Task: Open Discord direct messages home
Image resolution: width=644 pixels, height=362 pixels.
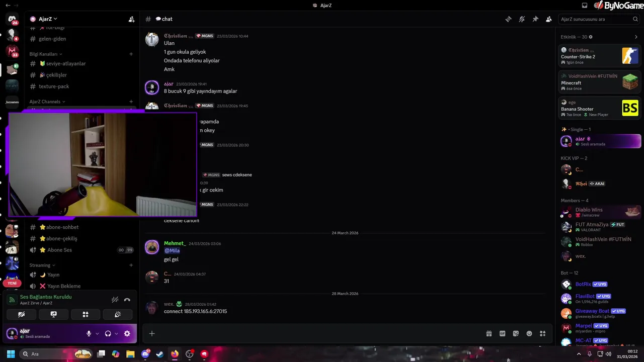Action: point(12,19)
